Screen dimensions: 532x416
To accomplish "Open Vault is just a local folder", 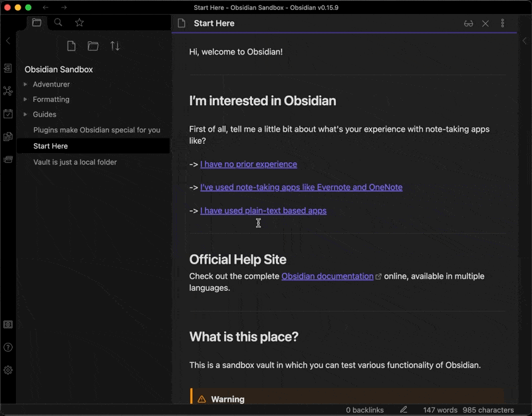I will tap(75, 162).
